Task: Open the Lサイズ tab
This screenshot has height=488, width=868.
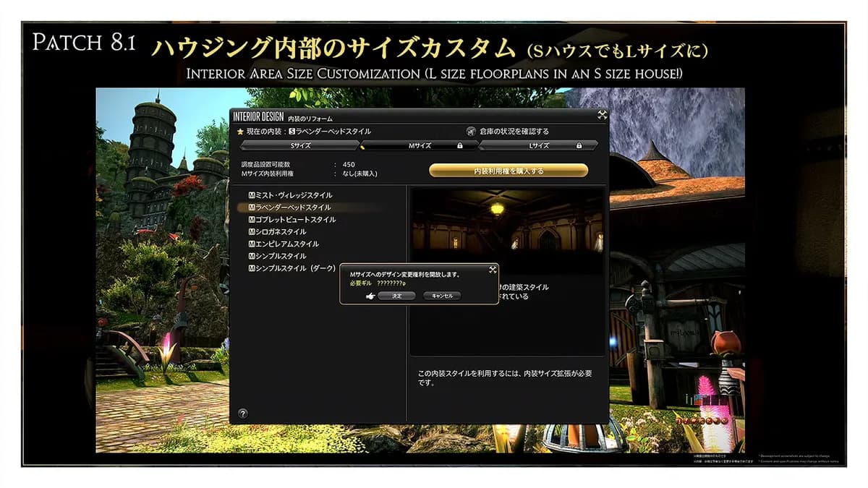Action: pos(539,145)
